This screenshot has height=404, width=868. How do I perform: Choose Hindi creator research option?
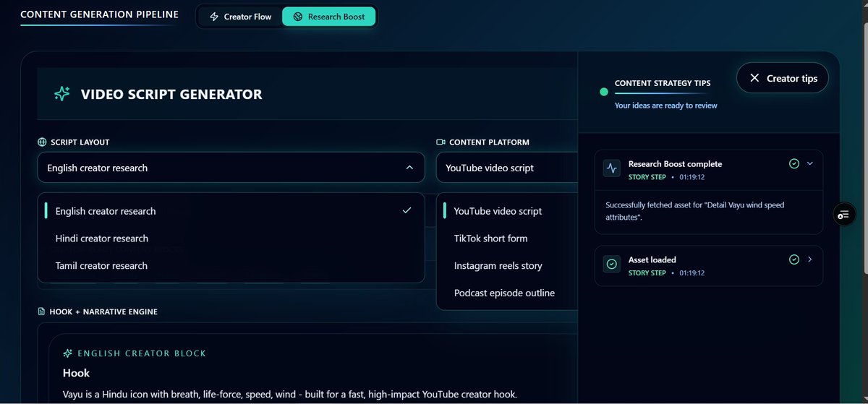[x=231, y=238]
